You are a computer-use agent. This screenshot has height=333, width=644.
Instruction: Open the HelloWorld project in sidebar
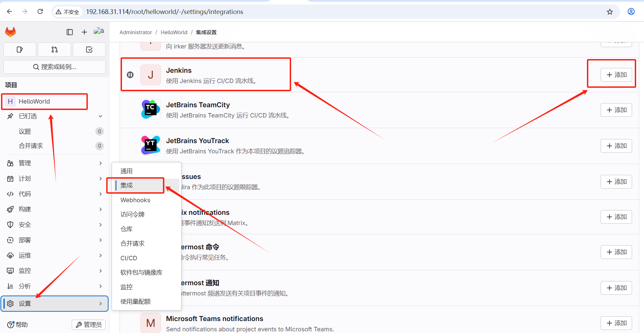[x=44, y=101]
